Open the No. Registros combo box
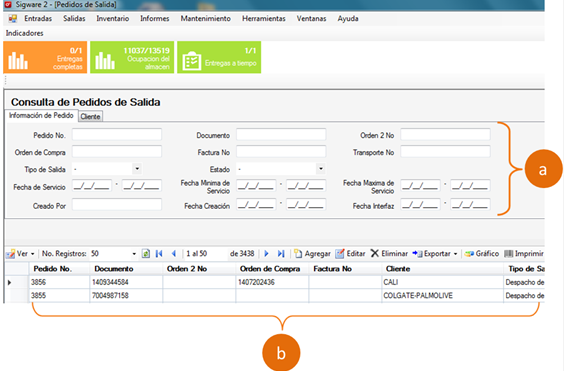Screen dimensions: 564x371 pos(114,254)
